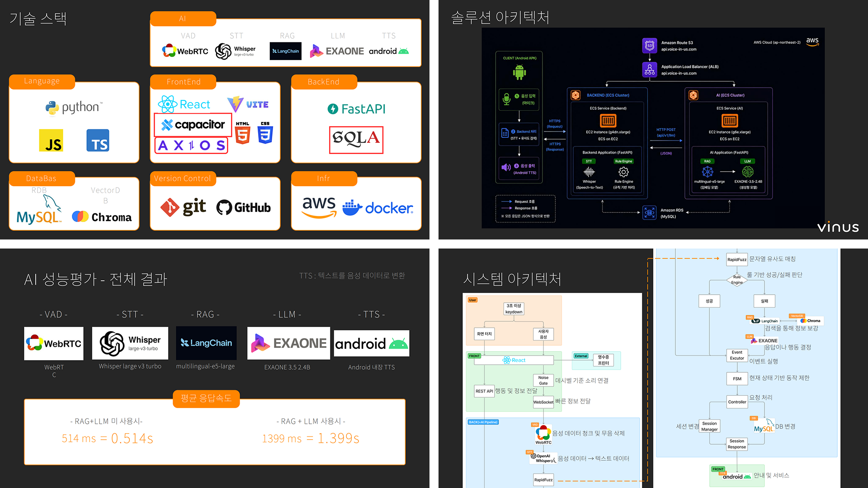Image resolution: width=868 pixels, height=488 pixels.
Task: Select the Whisper thumbnail in the AI performance slide
Action: coord(130,343)
